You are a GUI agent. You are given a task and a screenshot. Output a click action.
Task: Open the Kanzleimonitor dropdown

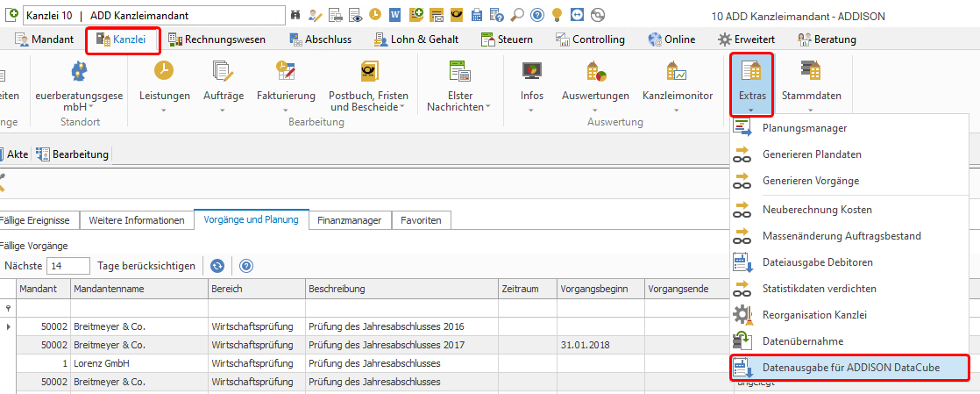[x=677, y=88]
